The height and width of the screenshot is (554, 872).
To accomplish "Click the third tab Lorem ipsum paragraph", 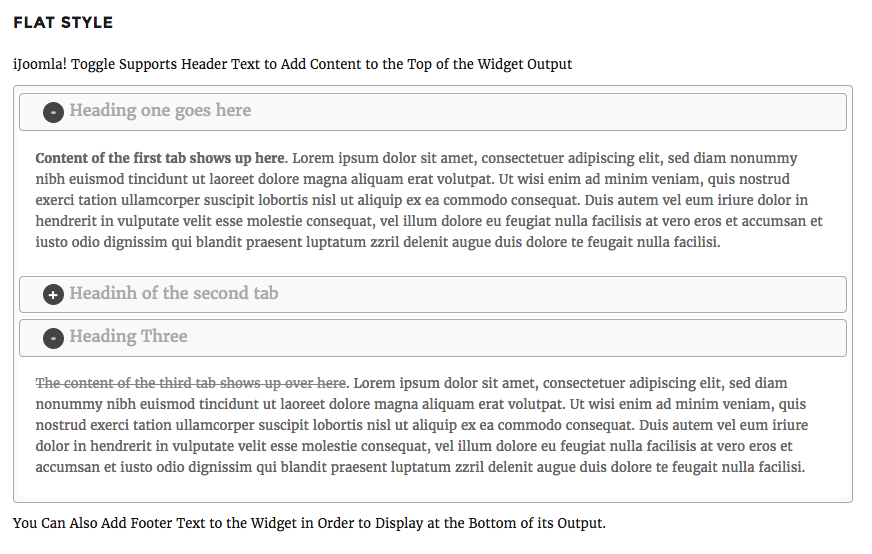I will [x=422, y=425].
